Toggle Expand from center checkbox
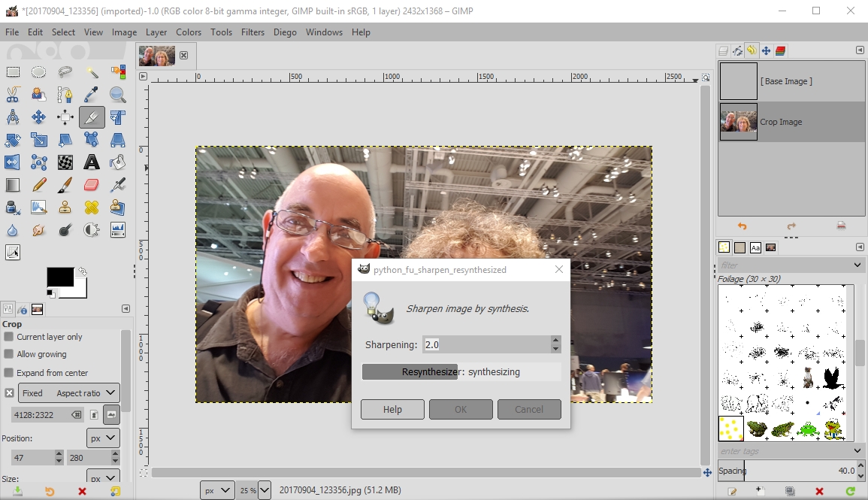 pos(9,373)
